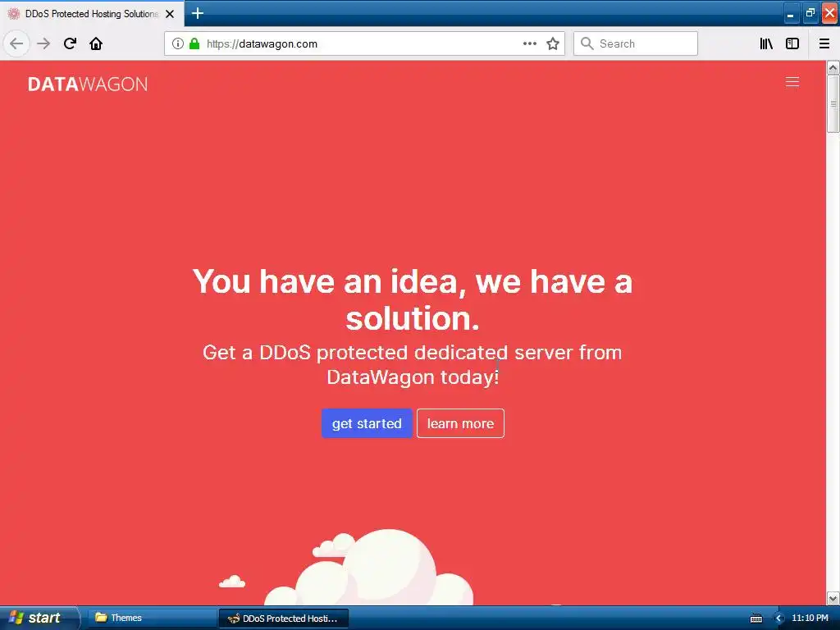Close the DDoS Protected Hosting tab
This screenshot has height=630, width=840.
(x=170, y=14)
